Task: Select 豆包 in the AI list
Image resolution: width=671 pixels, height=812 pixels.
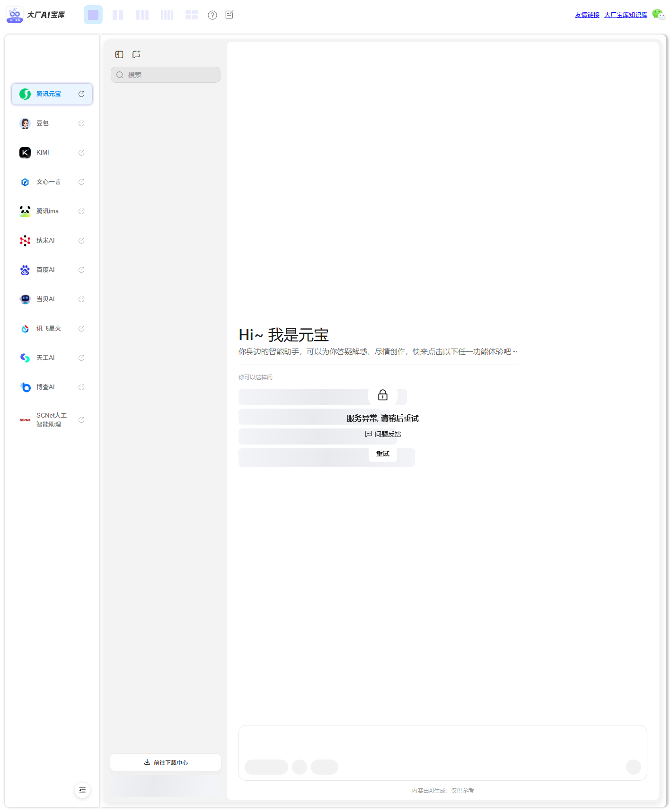Action: click(52, 123)
